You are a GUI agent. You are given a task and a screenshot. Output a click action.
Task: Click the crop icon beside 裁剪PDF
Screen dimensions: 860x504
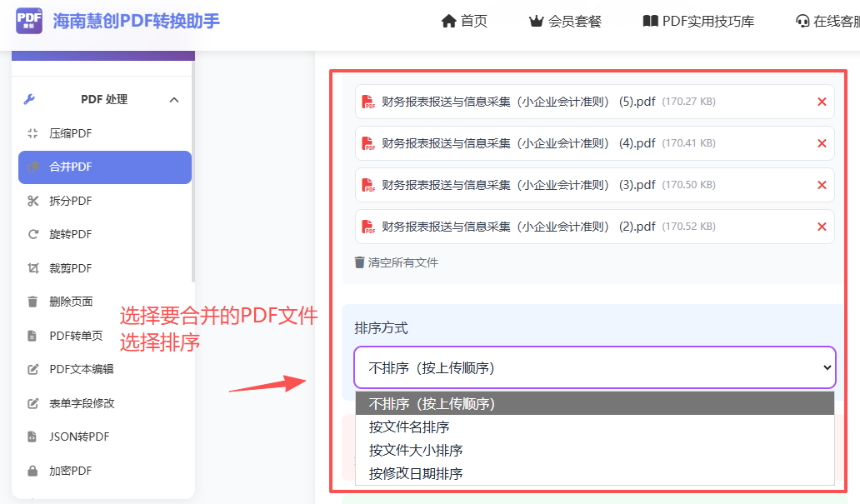pos(32,268)
